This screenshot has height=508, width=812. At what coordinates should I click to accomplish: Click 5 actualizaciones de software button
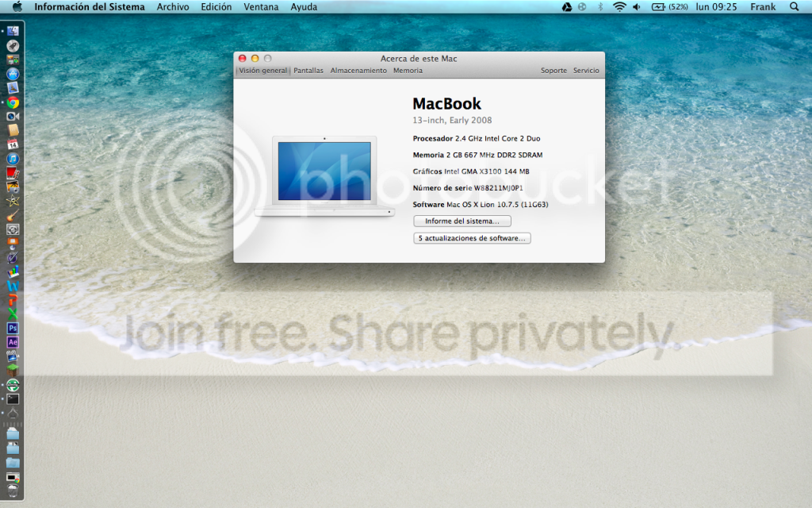click(x=472, y=238)
